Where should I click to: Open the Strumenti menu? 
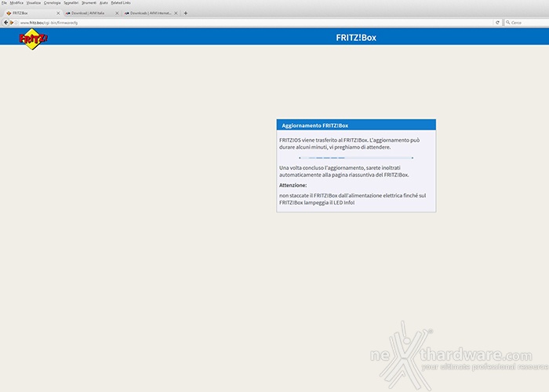point(89,3)
